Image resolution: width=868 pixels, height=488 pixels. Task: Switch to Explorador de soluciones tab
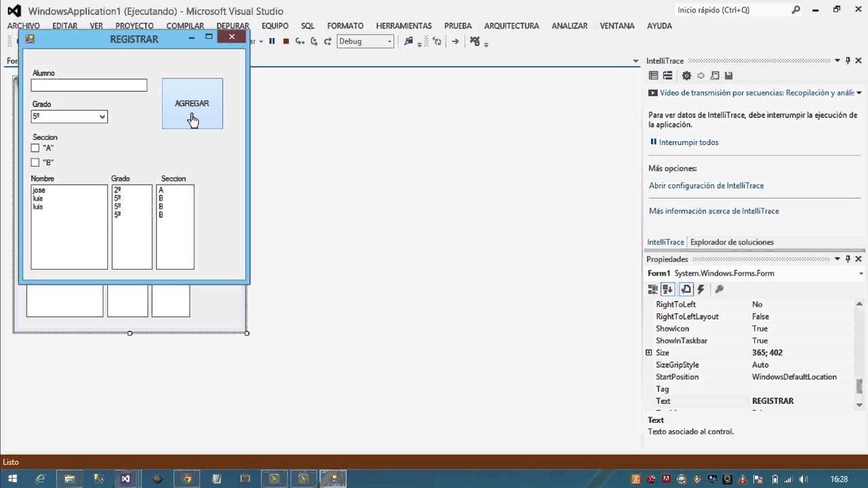tap(732, 242)
